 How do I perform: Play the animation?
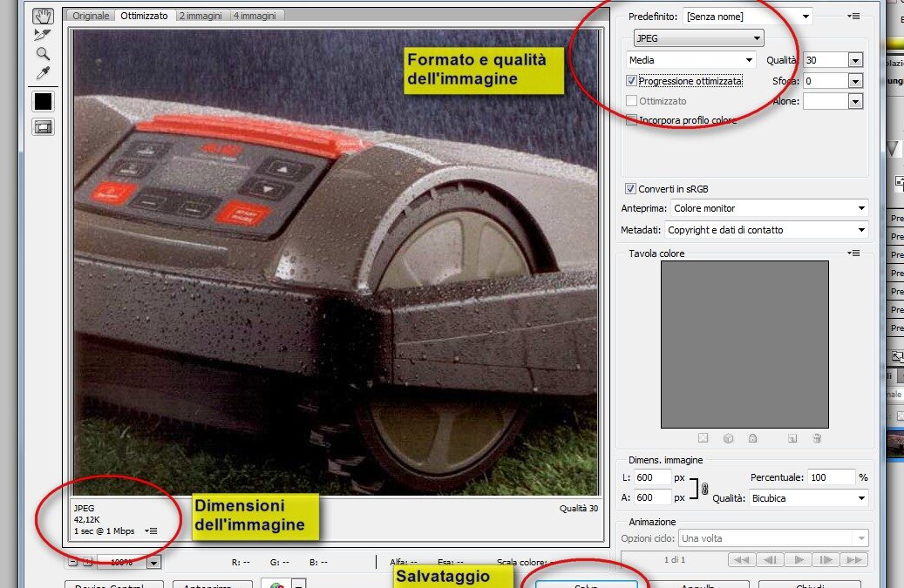point(798,560)
